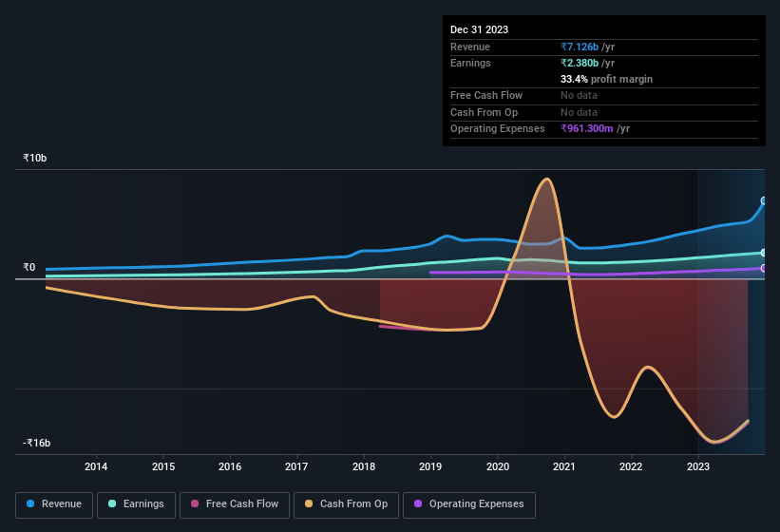
Task: Click the blue Revenue endpoint marker
Action: [763, 201]
